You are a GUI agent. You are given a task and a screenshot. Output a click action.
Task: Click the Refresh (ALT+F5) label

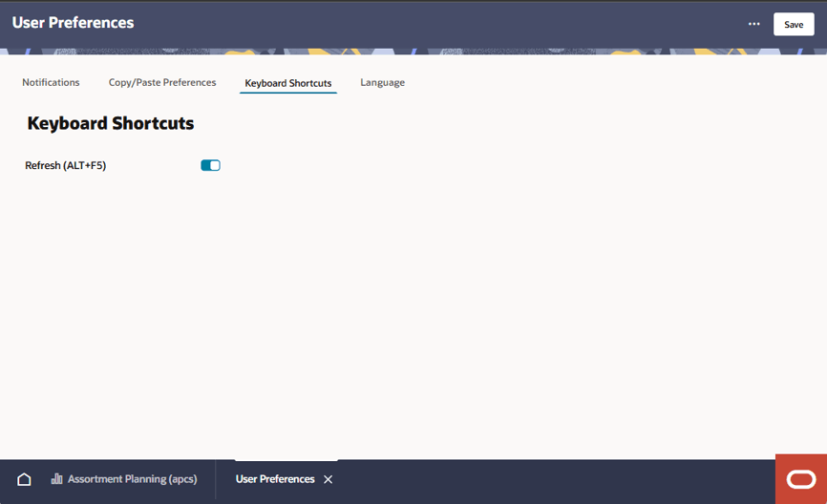click(65, 165)
